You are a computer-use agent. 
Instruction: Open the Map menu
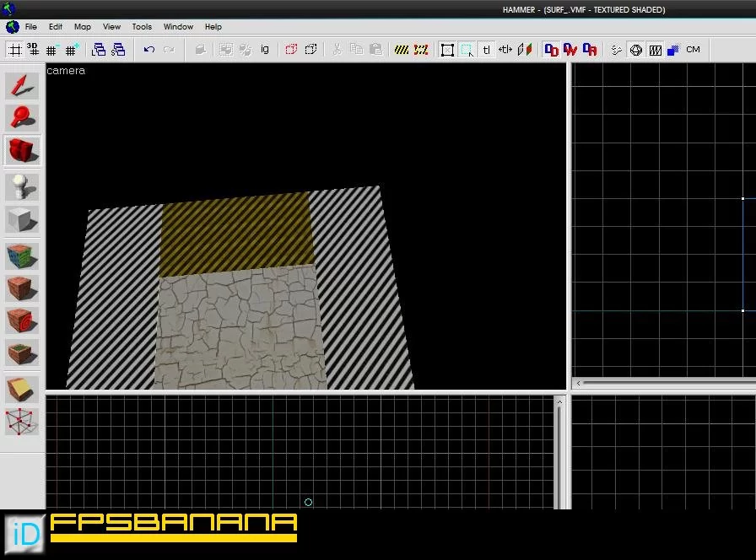(x=83, y=27)
